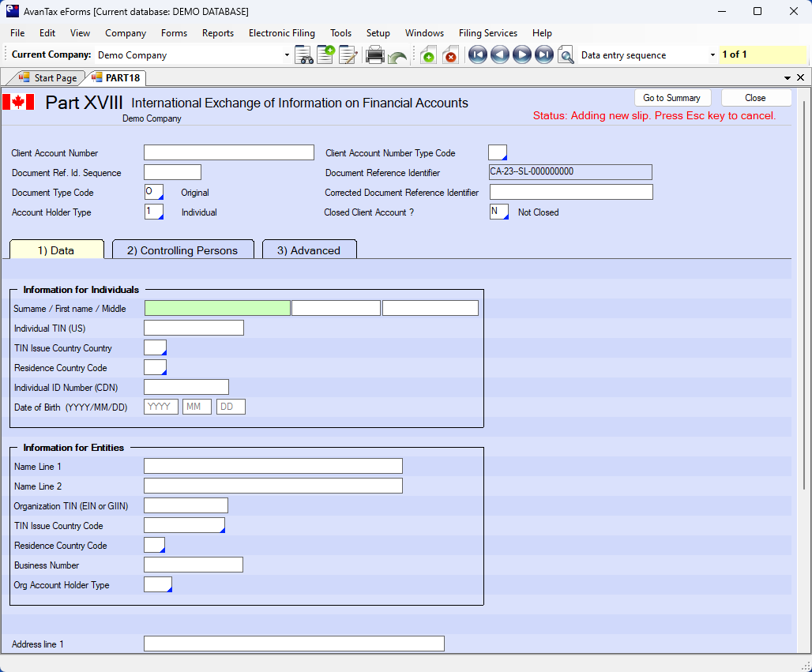Open the Closed Client Account code selector
812x672 pixels.
pos(498,212)
